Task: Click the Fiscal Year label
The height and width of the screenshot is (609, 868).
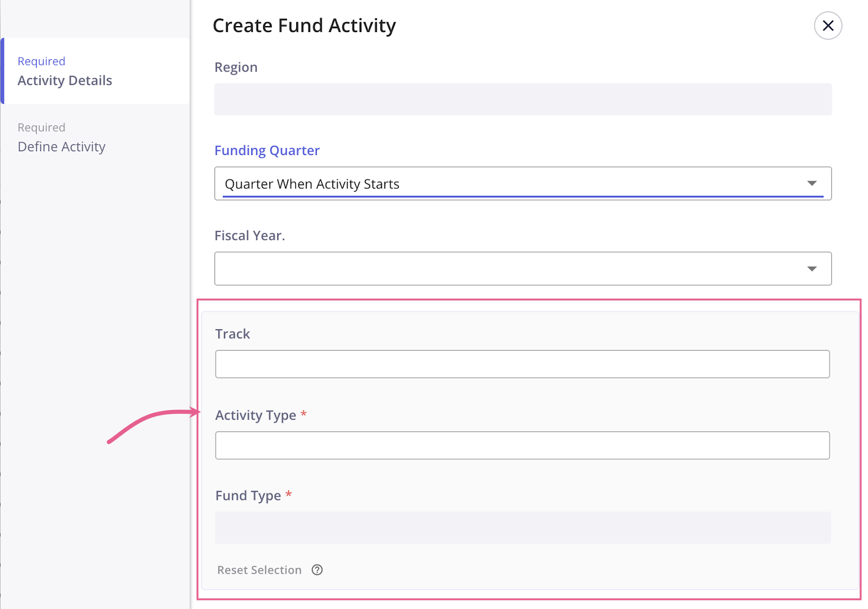Action: [x=250, y=236]
